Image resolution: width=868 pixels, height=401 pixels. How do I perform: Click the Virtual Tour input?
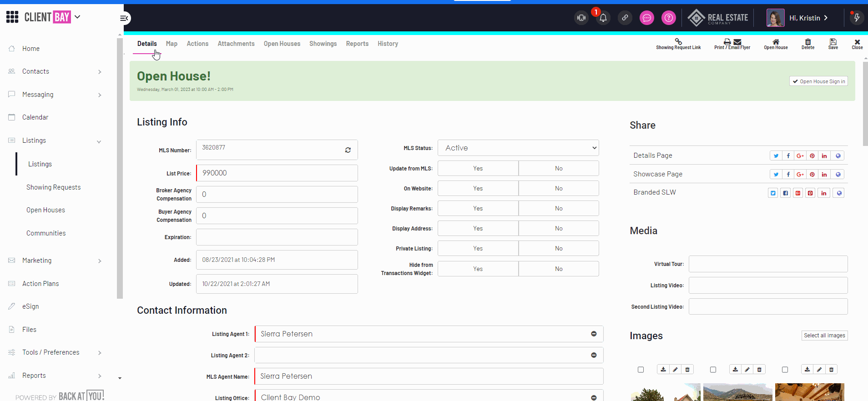click(x=768, y=264)
